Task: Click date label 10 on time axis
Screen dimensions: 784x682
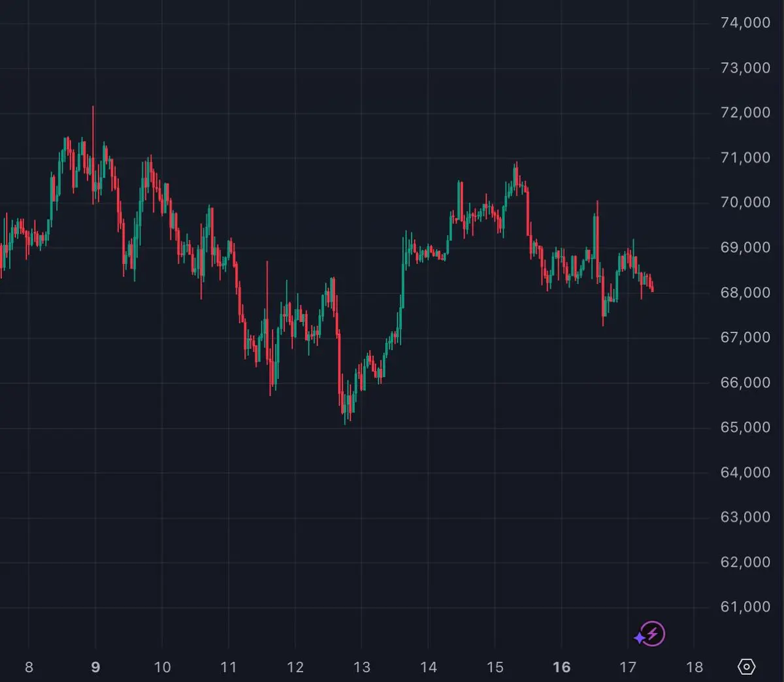Action: (x=162, y=667)
